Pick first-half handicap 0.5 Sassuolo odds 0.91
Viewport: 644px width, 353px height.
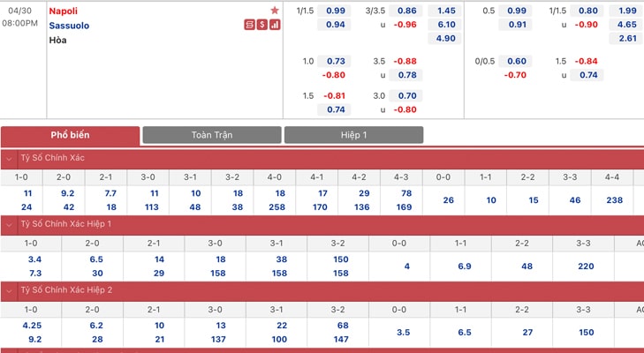[x=515, y=25]
